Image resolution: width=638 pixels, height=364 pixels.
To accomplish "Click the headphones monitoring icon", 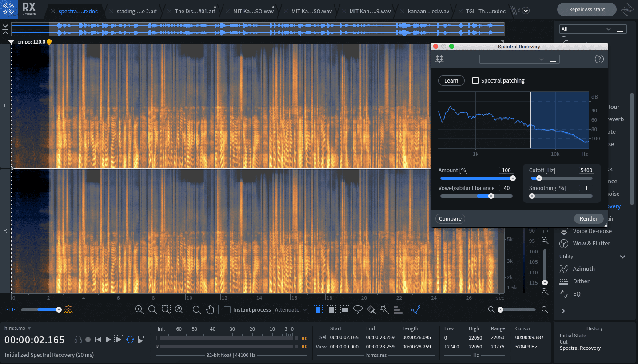I will click(78, 340).
